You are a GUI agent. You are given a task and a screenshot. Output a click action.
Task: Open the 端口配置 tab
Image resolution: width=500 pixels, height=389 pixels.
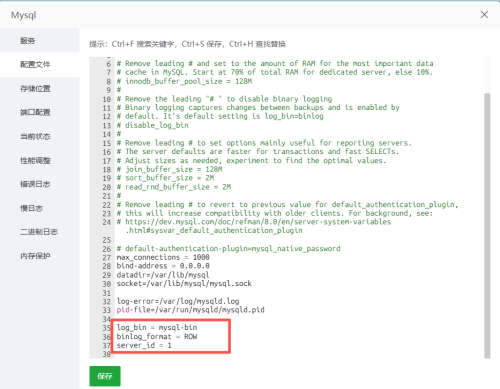35,112
